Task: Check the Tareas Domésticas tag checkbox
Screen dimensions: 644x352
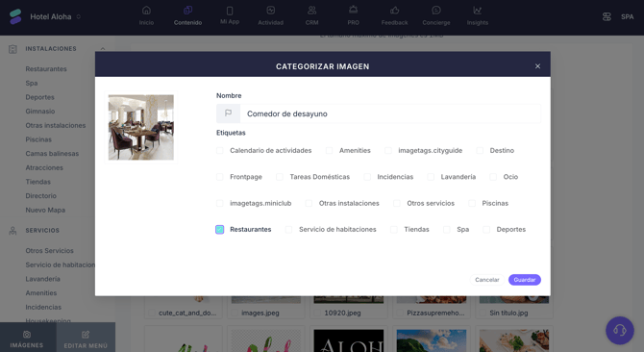Action: (x=280, y=177)
